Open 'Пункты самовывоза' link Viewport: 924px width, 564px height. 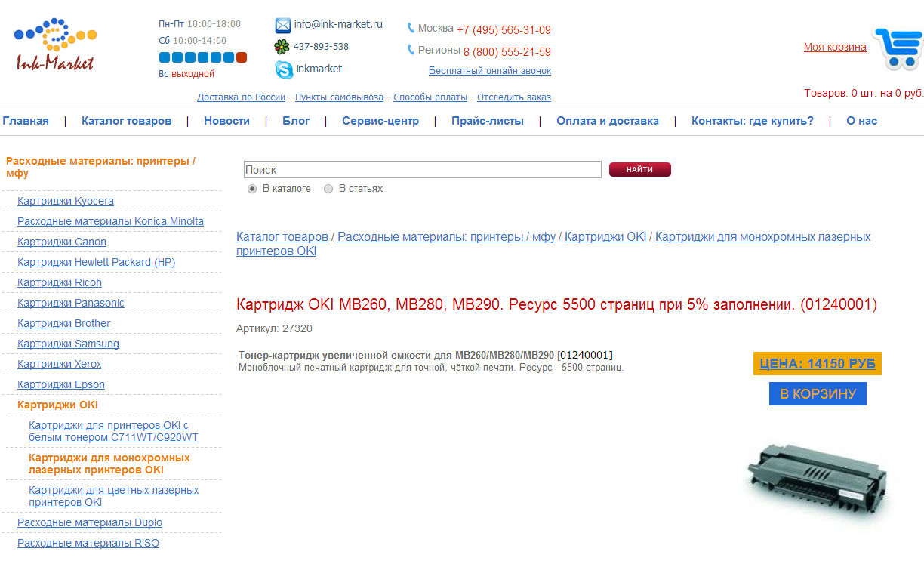(x=340, y=97)
